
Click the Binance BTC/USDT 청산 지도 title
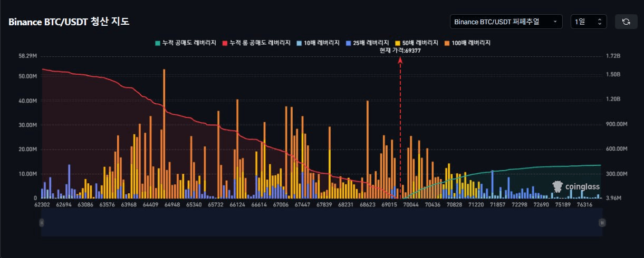coord(69,22)
